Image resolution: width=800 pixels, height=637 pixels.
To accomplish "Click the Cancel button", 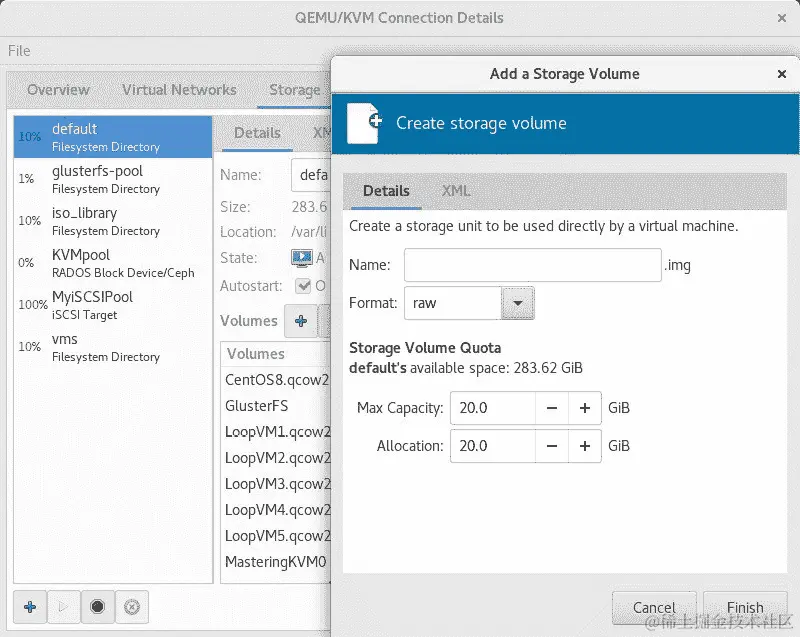I will (x=654, y=607).
